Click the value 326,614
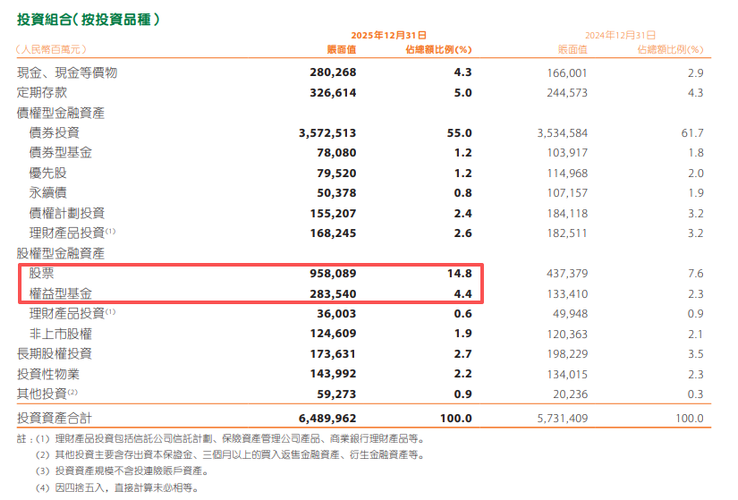The height and width of the screenshot is (500, 738). click(333, 93)
